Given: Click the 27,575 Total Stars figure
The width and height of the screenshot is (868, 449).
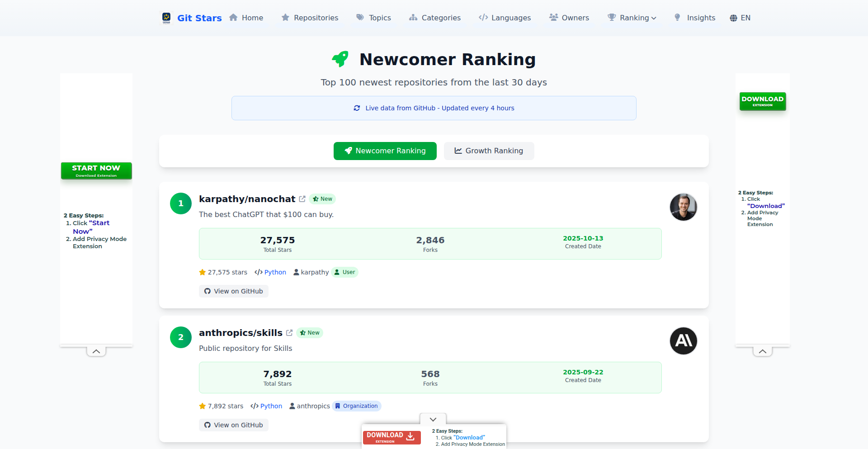Looking at the screenshot, I should pyautogui.click(x=278, y=240).
